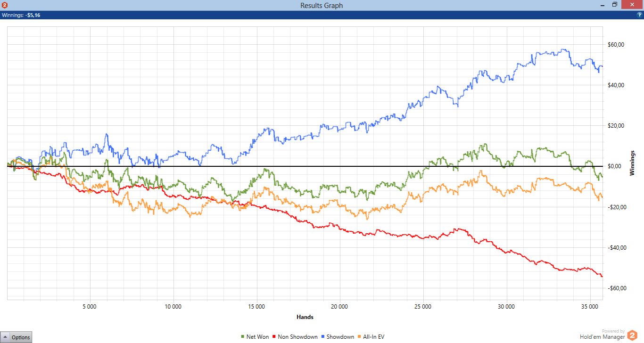This screenshot has width=644, height=343.
Task: Click the green Net Won legend swatch
Action: pos(243,337)
